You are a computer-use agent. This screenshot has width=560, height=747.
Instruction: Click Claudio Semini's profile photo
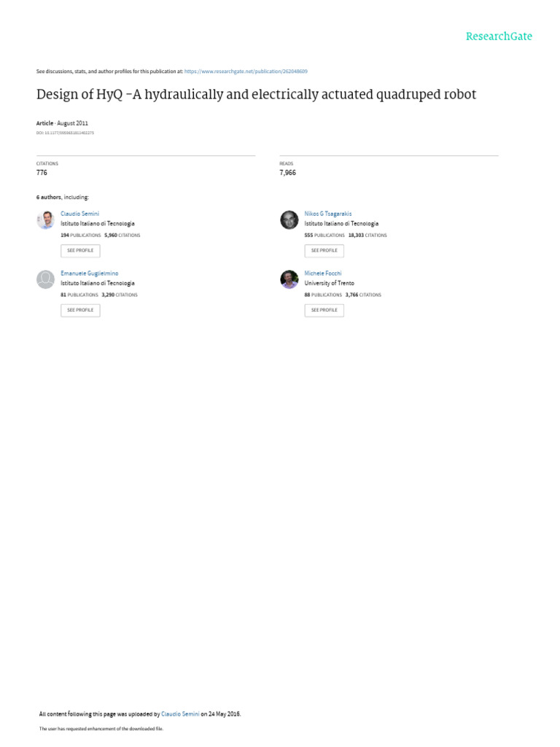46,220
